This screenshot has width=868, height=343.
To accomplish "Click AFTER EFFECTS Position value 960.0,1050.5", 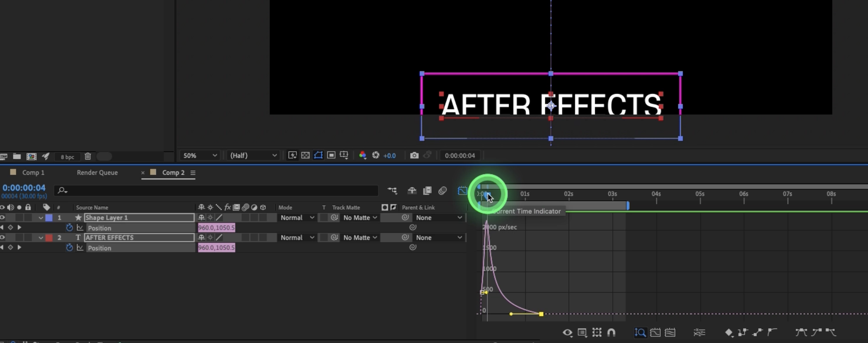I will pyautogui.click(x=216, y=248).
